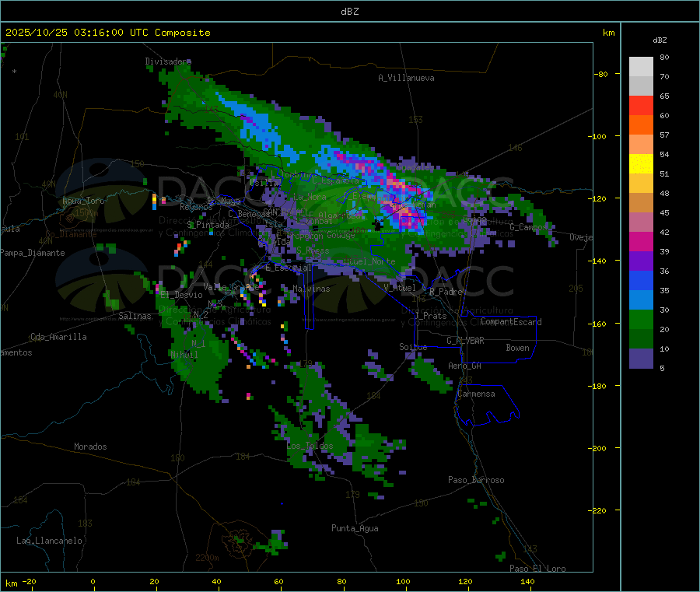Click the Huel_Norte location label

click(369, 261)
